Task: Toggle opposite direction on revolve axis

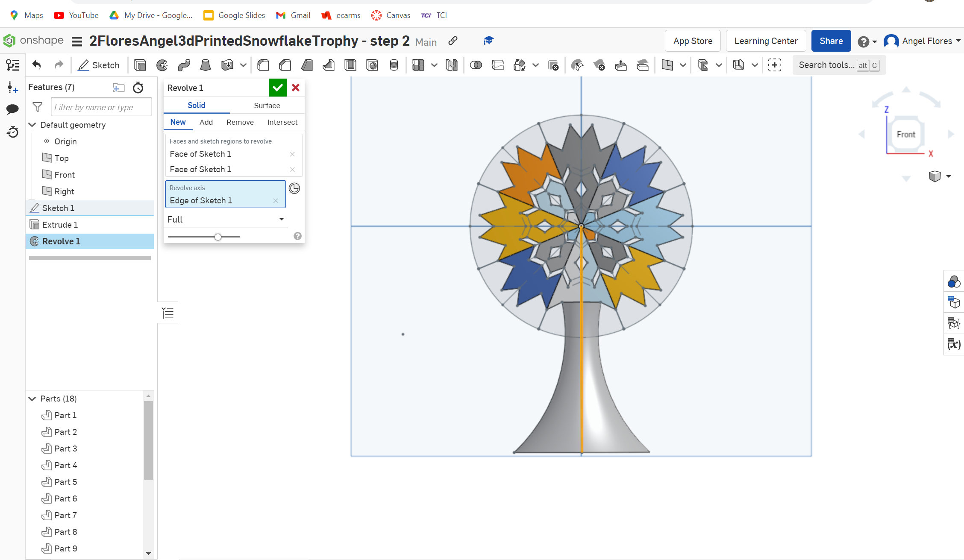Action: pyautogui.click(x=294, y=188)
